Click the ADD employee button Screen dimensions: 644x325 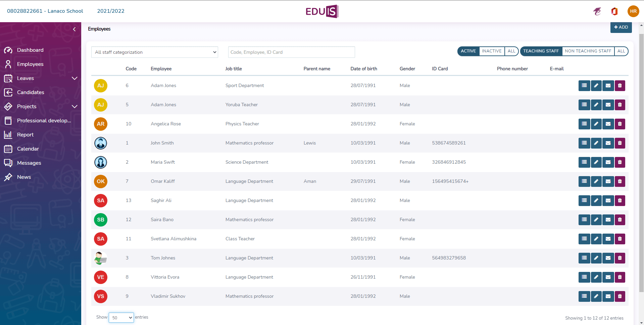click(621, 27)
